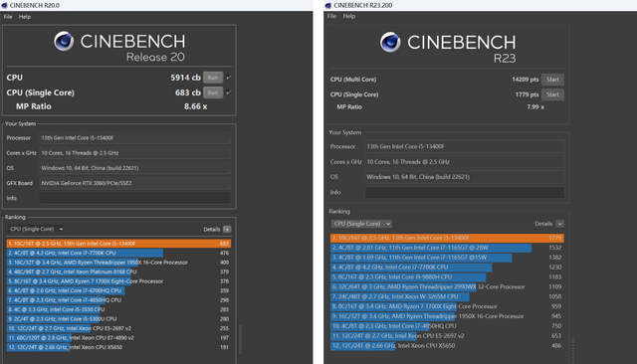Click the OS field in R20
637x364 pixels.
coord(135,168)
